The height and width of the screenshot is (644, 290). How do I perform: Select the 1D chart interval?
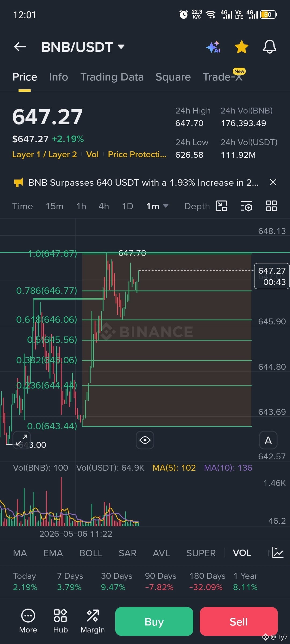(x=128, y=206)
